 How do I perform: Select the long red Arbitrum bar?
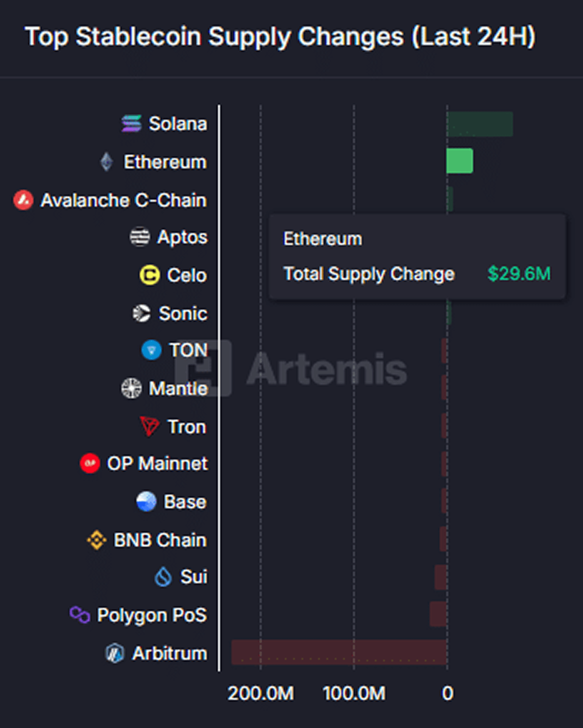339,652
